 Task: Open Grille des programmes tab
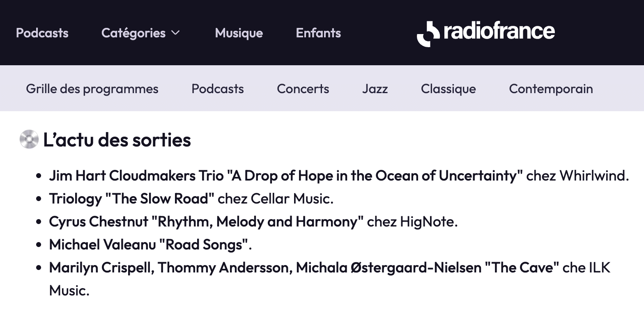coord(92,89)
